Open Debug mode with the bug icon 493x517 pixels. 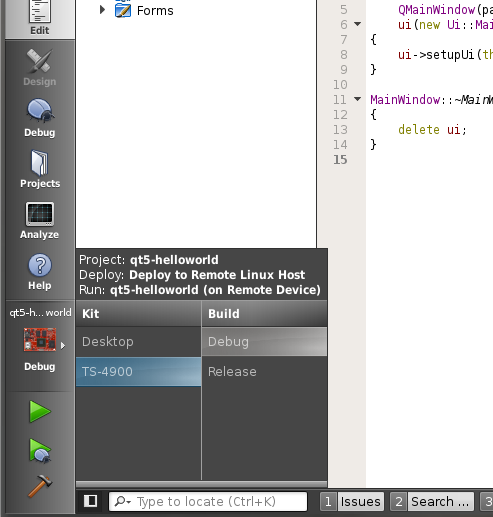tap(40, 118)
